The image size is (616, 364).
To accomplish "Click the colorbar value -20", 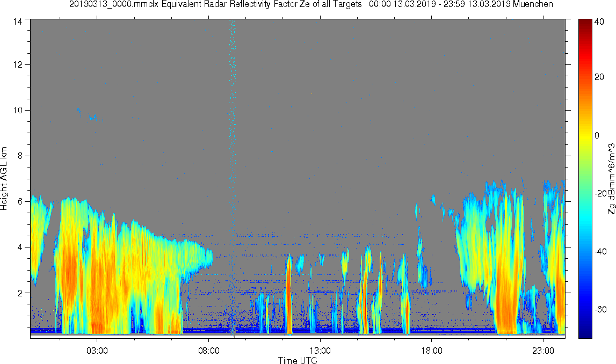I will click(600, 194).
